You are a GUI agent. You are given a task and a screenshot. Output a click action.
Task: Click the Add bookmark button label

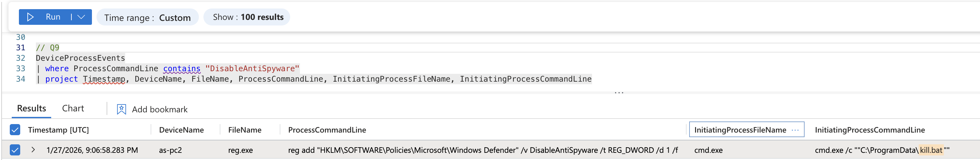coord(160,110)
